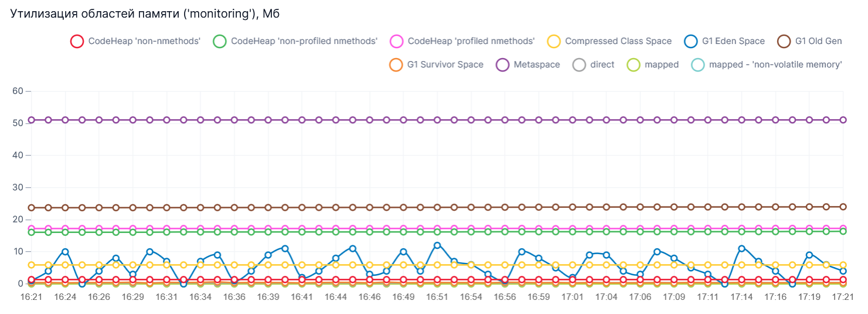Click the G1 Eden Space peak point at 16:51
Viewport: 868px width, 314px height.
437,245
